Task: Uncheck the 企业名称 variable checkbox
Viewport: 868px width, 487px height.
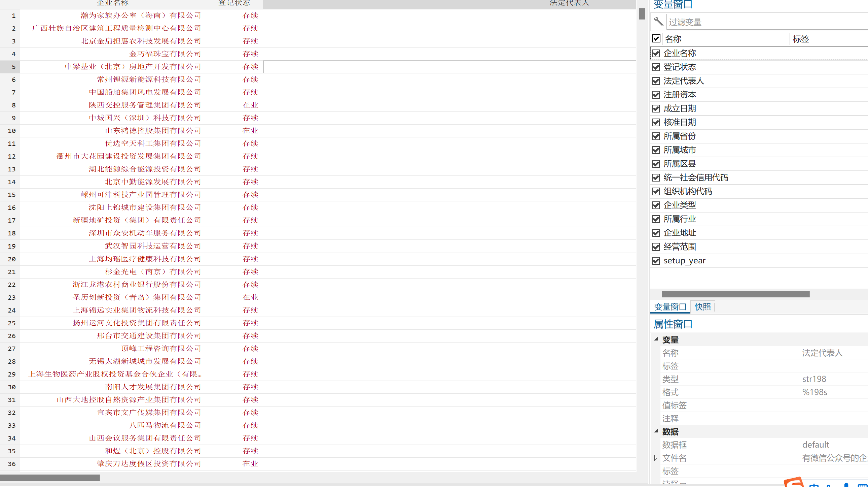Action: pyautogui.click(x=656, y=53)
